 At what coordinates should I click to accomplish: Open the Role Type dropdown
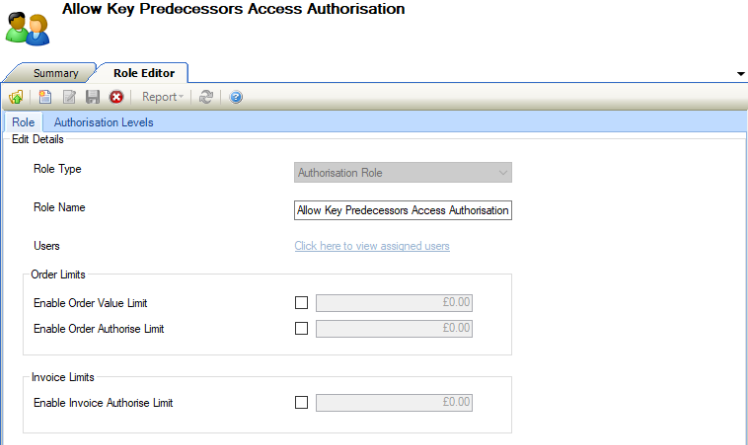[403, 173]
